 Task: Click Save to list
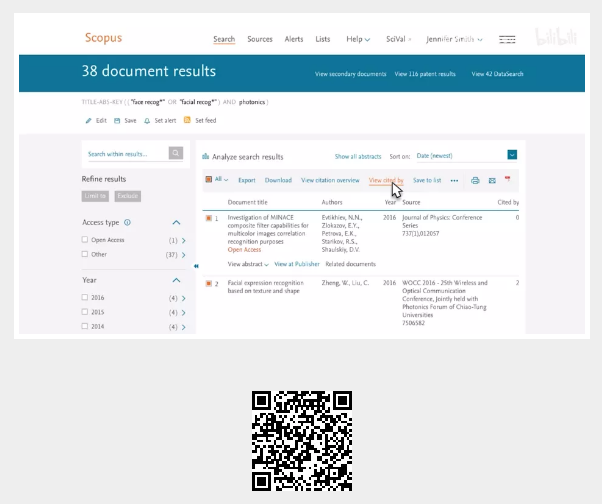(x=427, y=180)
